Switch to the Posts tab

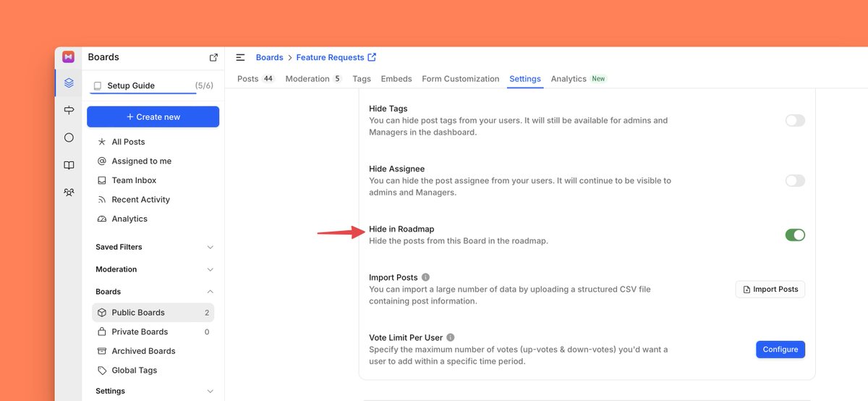[x=255, y=79]
